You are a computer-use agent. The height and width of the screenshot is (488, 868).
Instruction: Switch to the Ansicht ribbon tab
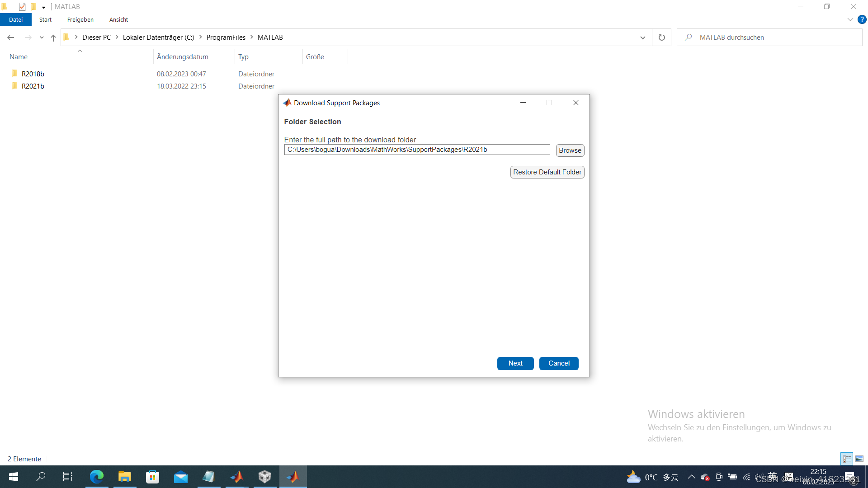118,19
